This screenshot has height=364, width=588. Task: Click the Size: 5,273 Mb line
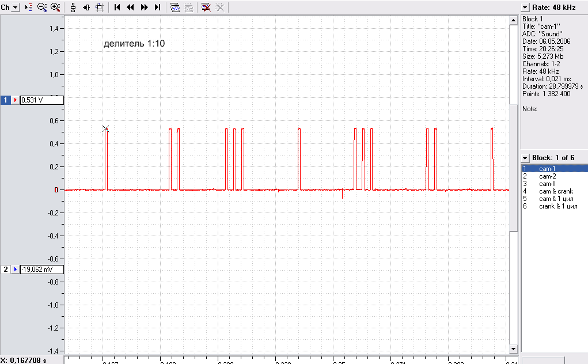[543, 56]
